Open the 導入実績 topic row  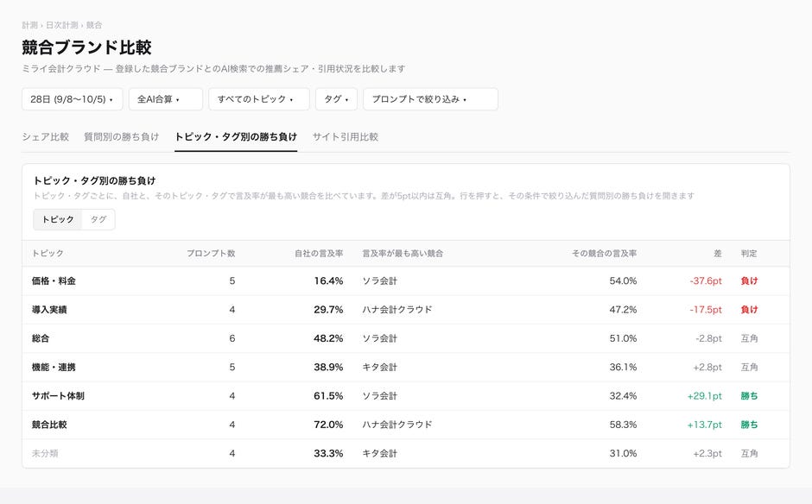(x=406, y=310)
